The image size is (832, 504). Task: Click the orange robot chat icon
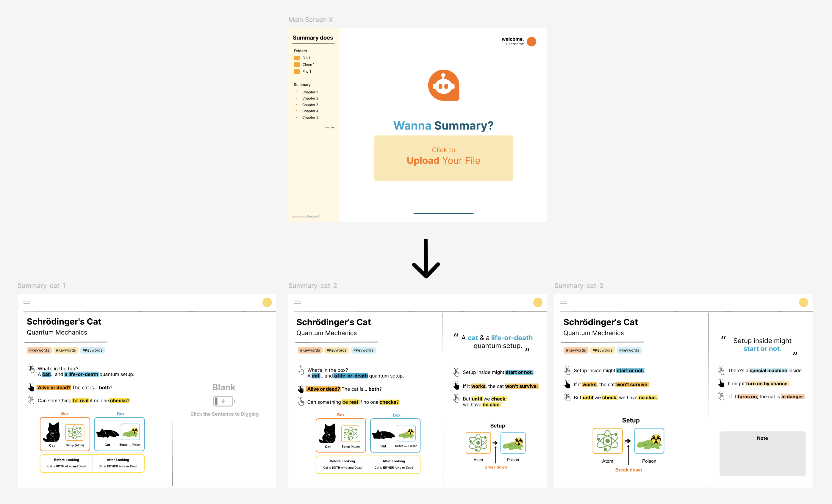pos(443,85)
